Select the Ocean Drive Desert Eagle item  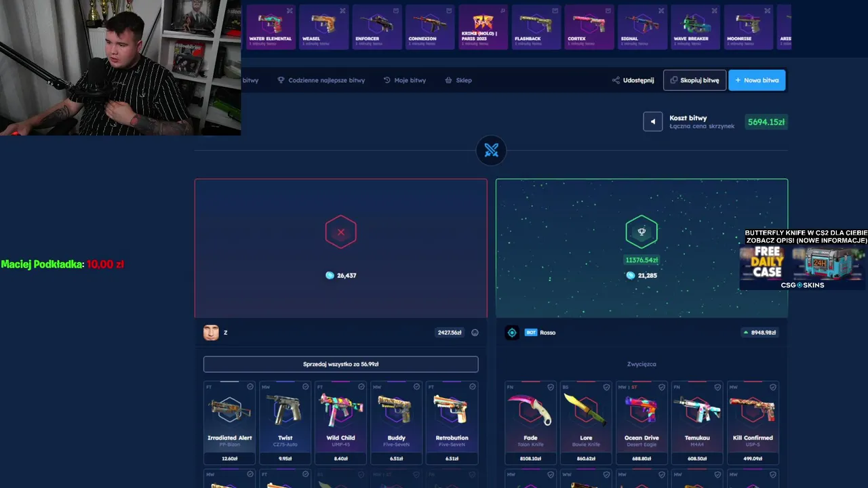(x=642, y=422)
